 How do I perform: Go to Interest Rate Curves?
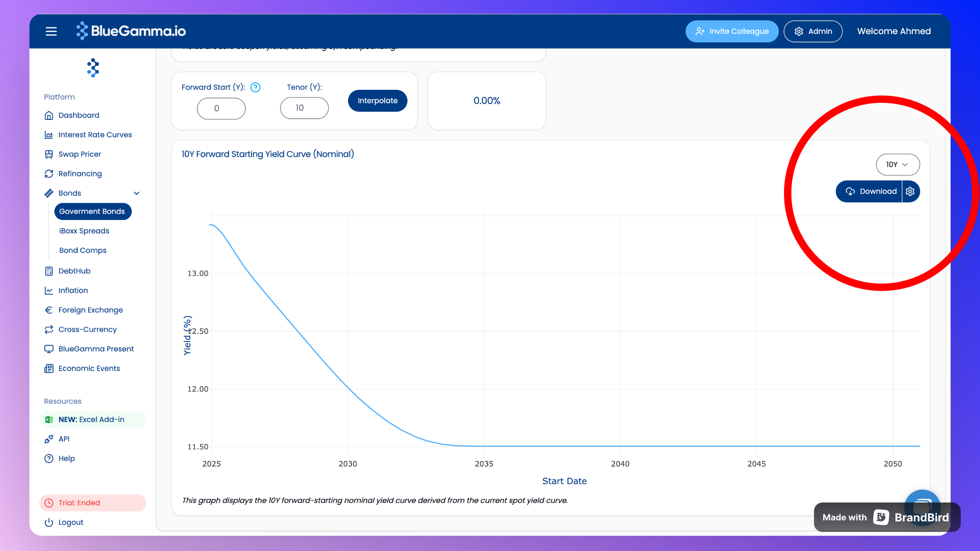point(95,135)
